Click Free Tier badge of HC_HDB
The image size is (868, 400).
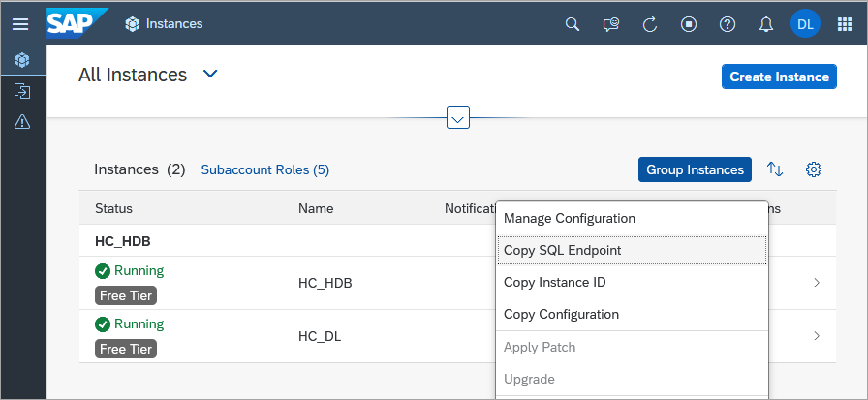[126, 295]
